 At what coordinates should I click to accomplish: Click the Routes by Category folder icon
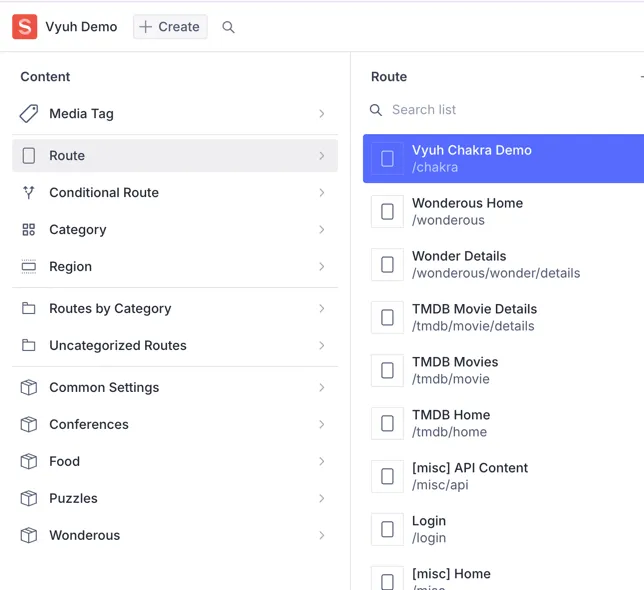click(29, 309)
